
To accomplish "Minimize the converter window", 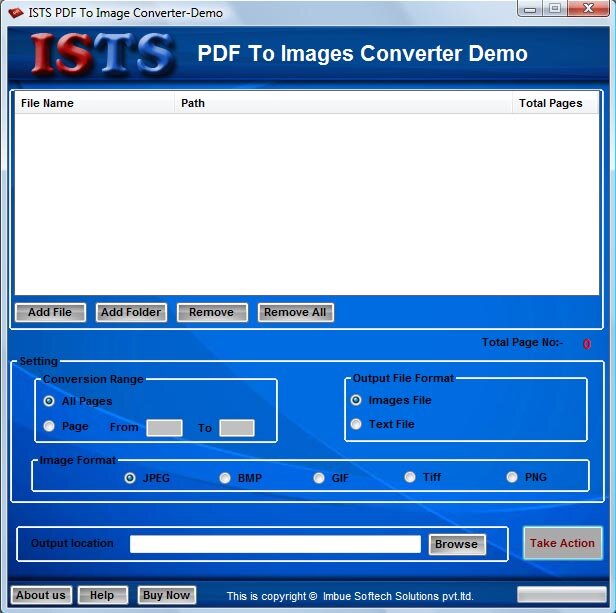I will 530,9.
